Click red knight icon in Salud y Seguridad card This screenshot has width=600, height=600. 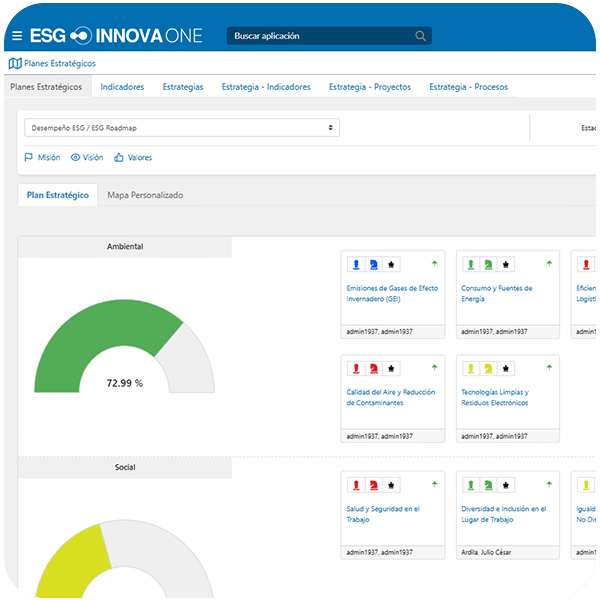coord(374,485)
